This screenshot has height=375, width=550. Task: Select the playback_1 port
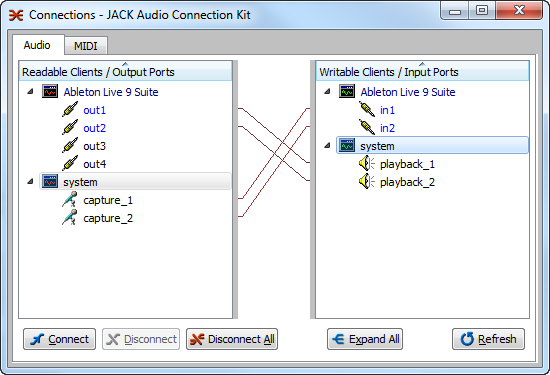[x=408, y=164]
